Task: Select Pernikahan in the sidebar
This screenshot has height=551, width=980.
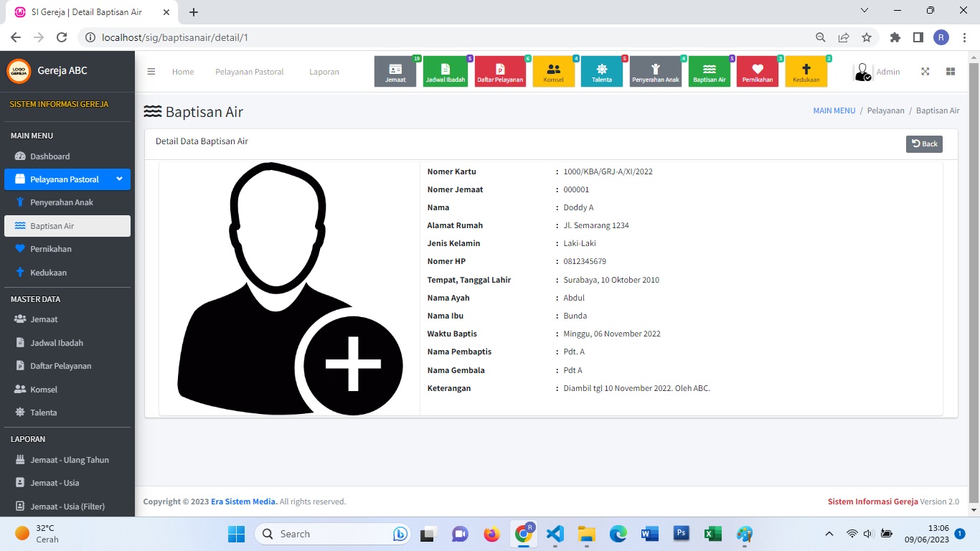Action: [x=50, y=249]
